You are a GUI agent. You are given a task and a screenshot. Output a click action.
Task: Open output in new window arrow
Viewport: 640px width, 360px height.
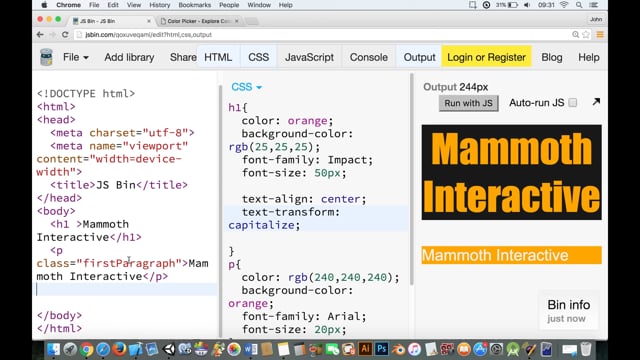tap(596, 102)
